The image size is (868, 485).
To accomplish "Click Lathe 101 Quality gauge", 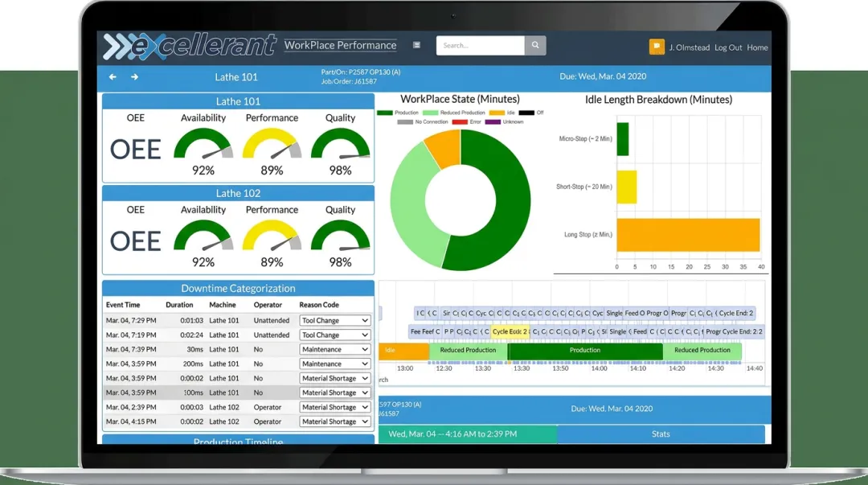I will 341,144.
